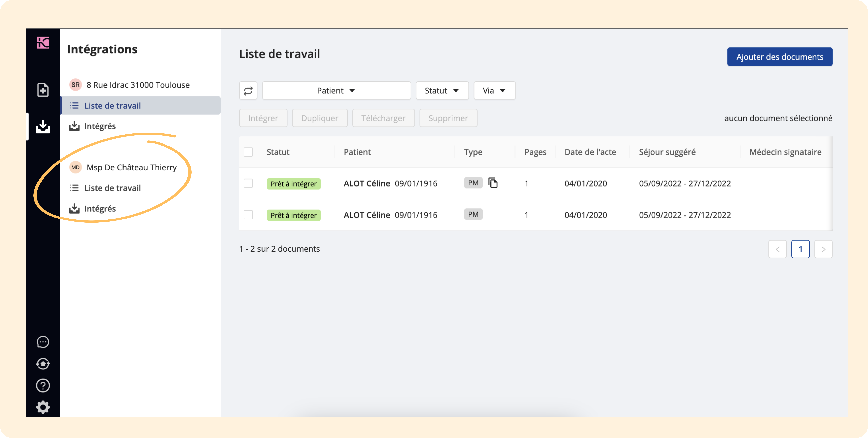
Task: Click the Type column header
Action: 473,152
